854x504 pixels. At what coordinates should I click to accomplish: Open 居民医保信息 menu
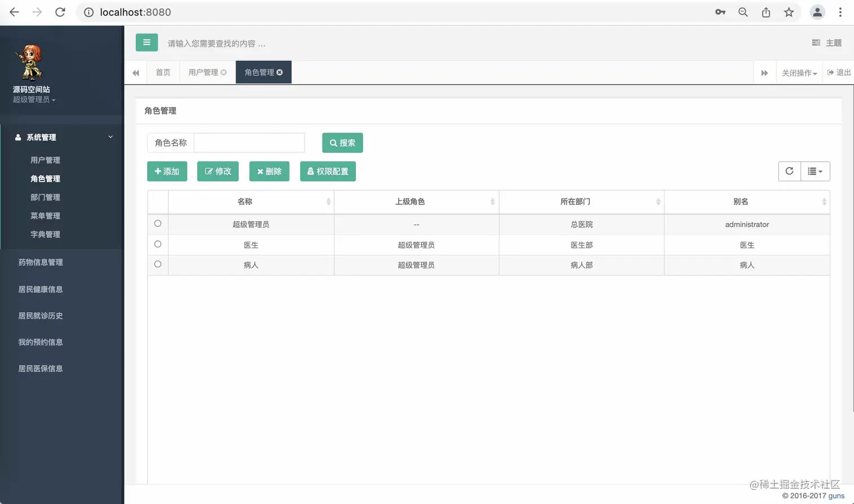point(41,369)
